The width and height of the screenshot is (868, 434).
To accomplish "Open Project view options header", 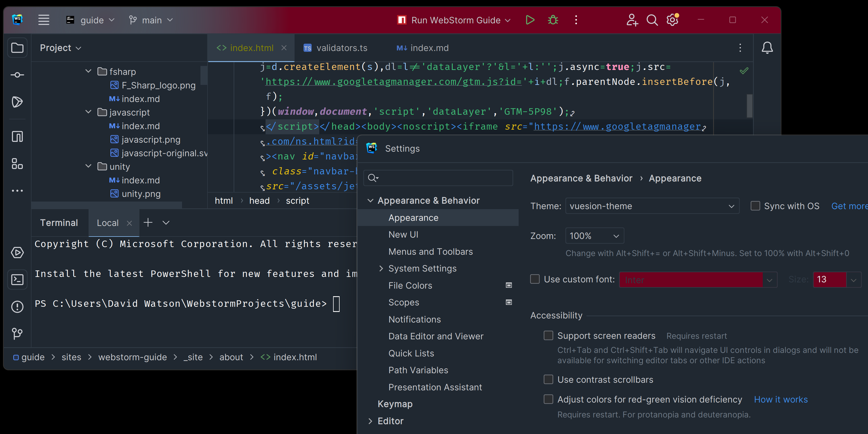I will [61, 48].
